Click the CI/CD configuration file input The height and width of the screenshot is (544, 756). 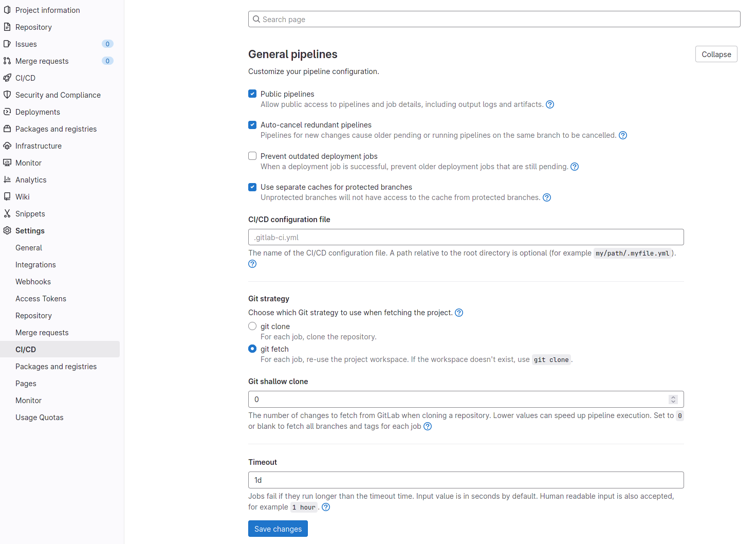point(466,237)
